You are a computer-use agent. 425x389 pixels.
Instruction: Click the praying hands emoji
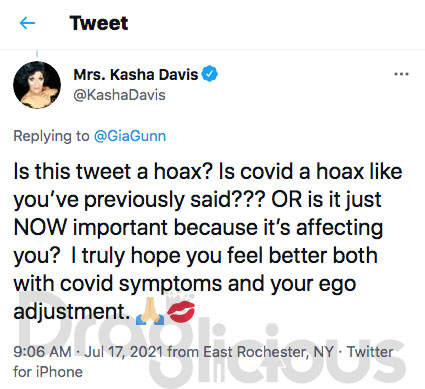150,312
